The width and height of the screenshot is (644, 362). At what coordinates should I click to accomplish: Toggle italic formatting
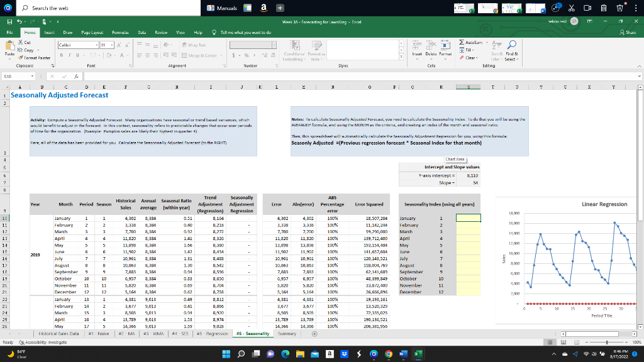[x=70, y=55]
